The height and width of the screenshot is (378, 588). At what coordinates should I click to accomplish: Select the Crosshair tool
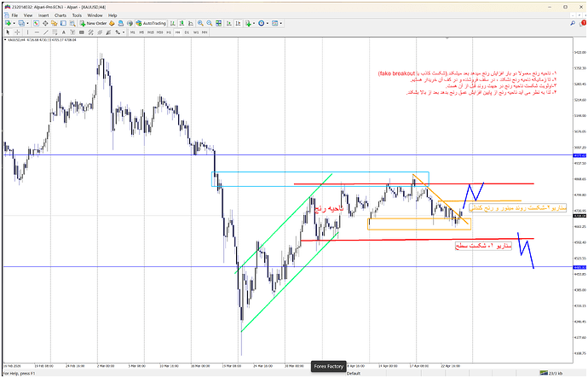tap(17, 32)
